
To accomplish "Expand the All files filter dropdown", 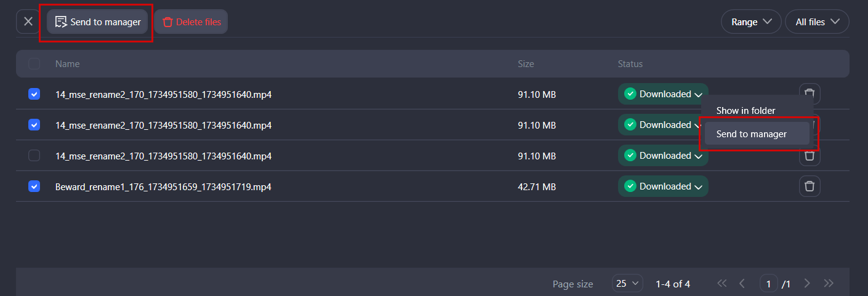I will click(817, 22).
